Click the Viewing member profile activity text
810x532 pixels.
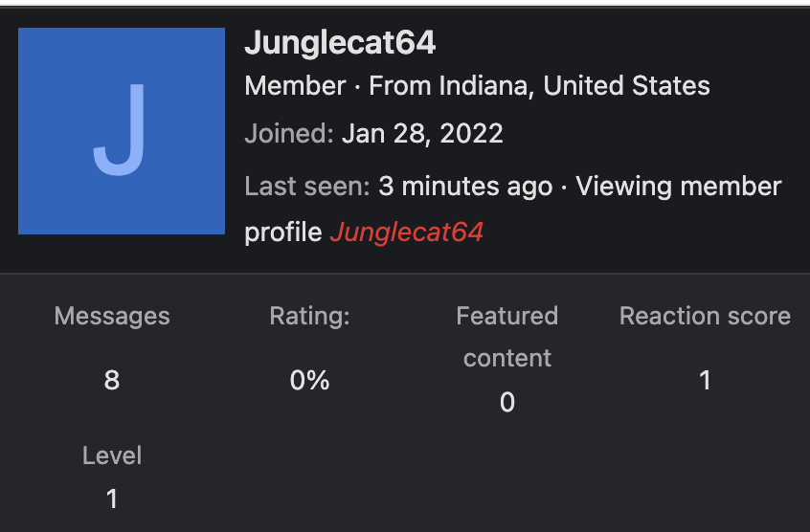click(513, 209)
